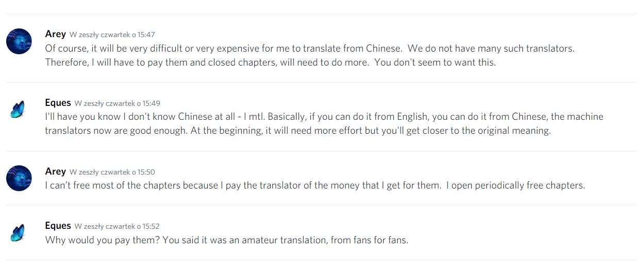644x265 pixels.
Task: Click the timestamp 'W zeszły czwartek o 15:52'
Action: click(117, 226)
